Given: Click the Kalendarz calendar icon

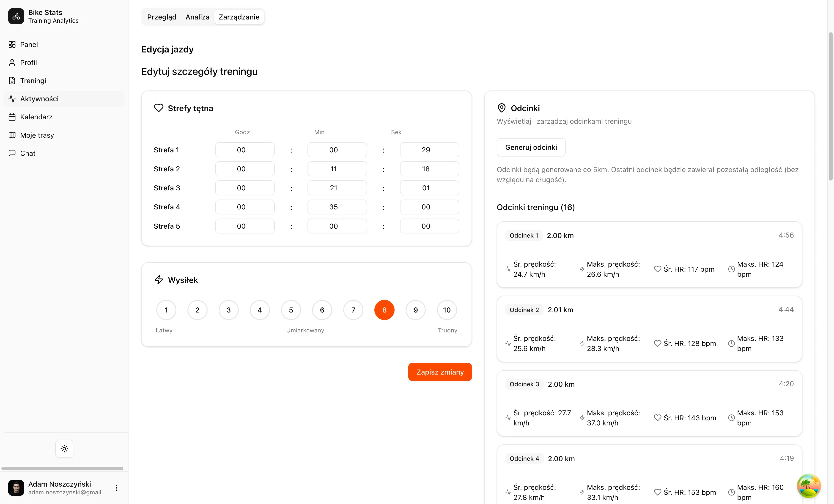Looking at the screenshot, I should 12,117.
